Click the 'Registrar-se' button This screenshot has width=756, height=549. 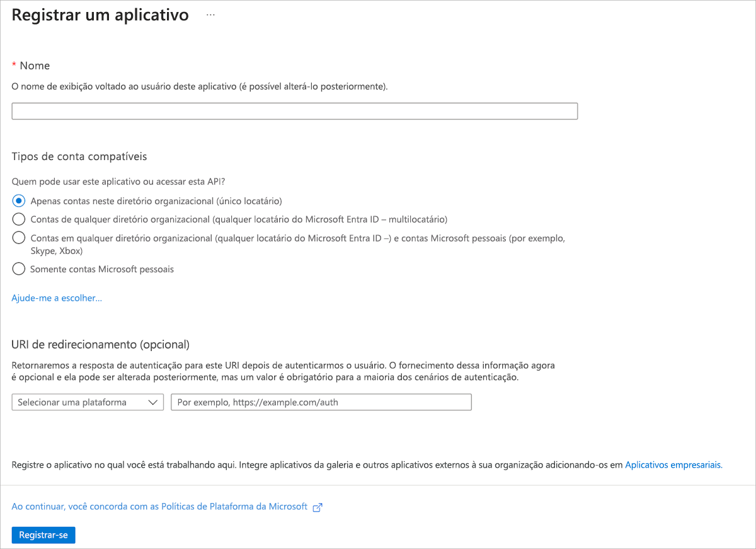(43, 535)
